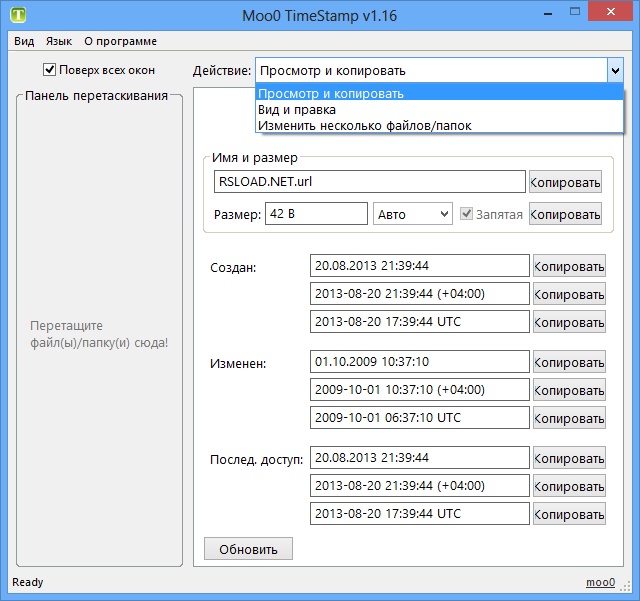Image resolution: width=640 pixels, height=601 pixels.
Task: Click the drop panel text Перетащите файл(ы)/папку(и) сюда!
Action: (x=99, y=334)
